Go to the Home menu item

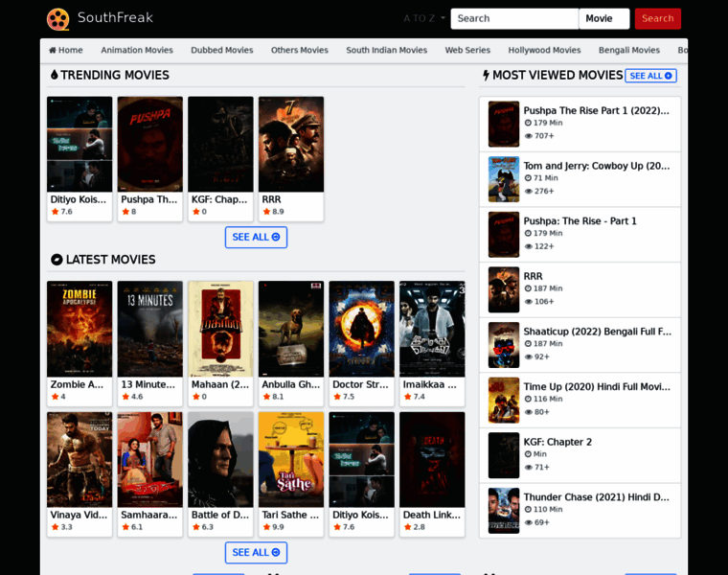65,50
